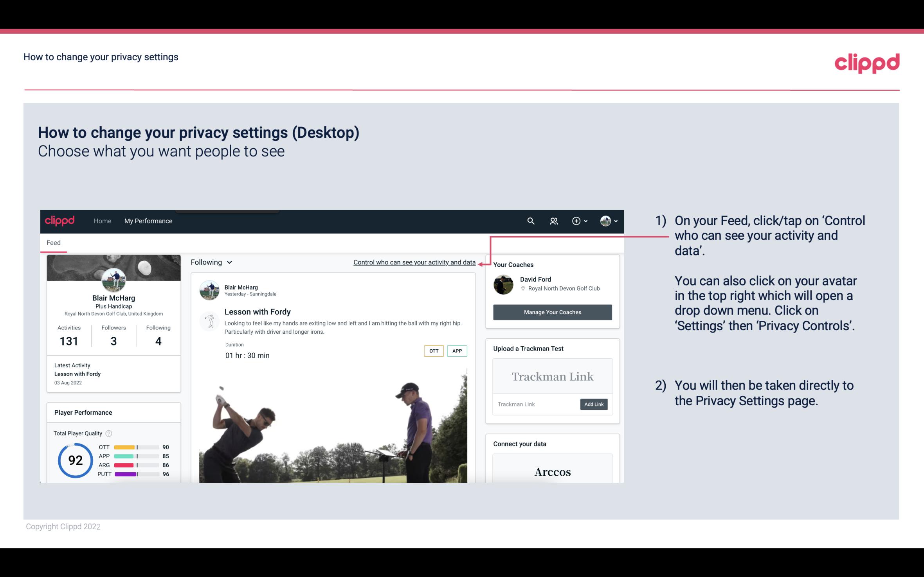The width and height of the screenshot is (924, 577).
Task: Click the Total Player Quality score circle
Action: 74,459
